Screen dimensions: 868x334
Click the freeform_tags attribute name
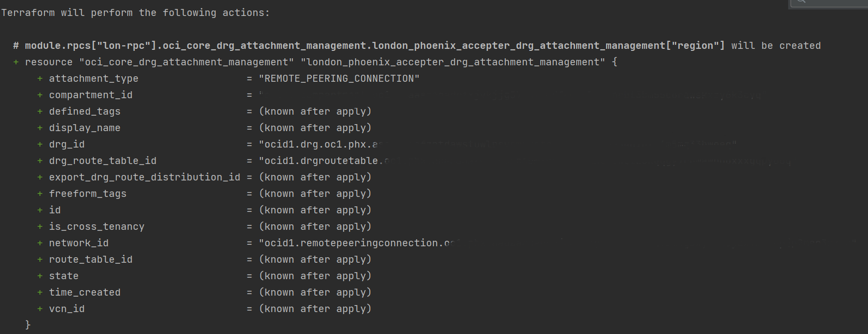(x=87, y=194)
